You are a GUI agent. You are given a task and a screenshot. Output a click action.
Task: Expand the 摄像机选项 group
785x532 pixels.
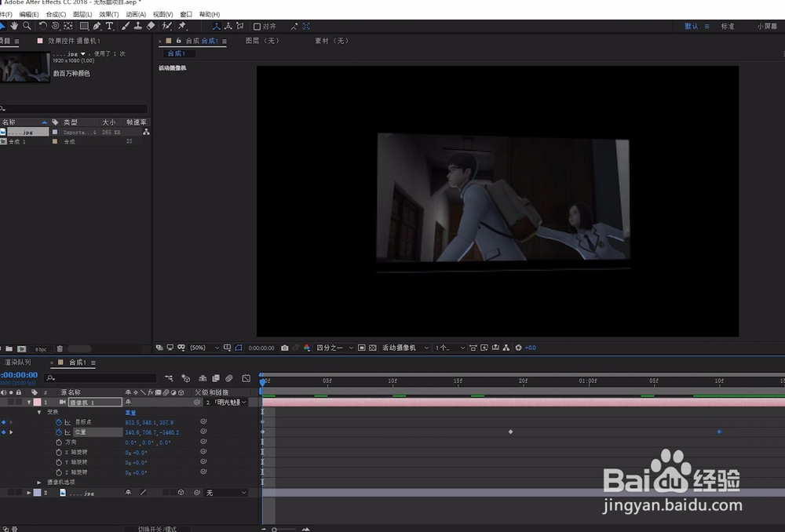coord(39,483)
